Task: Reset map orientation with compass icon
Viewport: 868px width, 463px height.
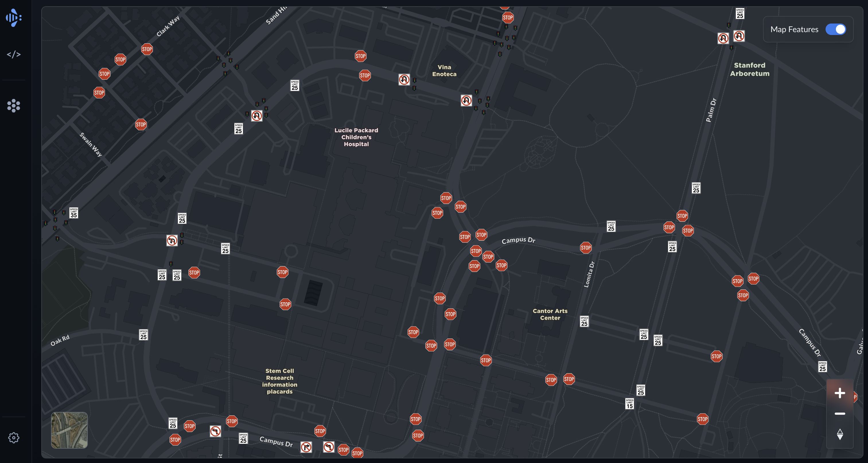Action: [840, 434]
